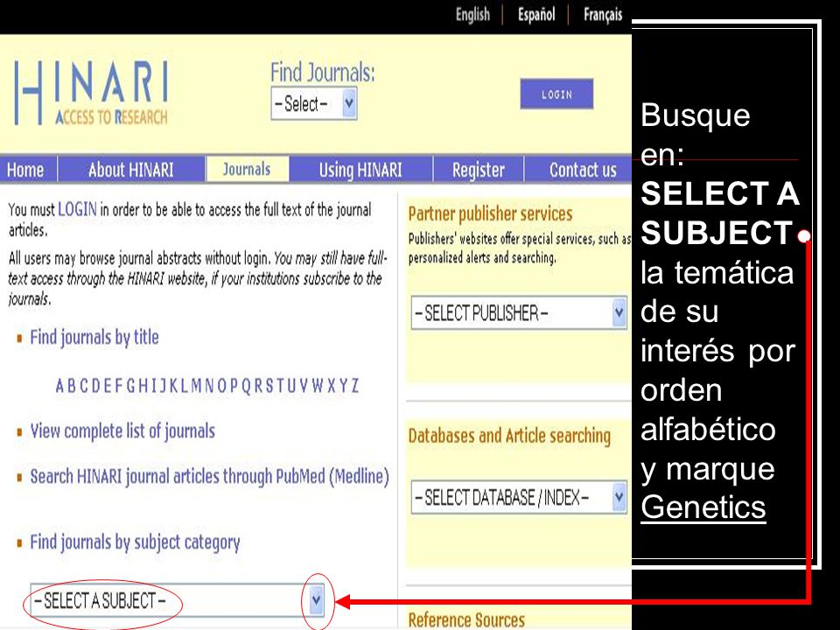Open the Find Journals Select dropdown
The image size is (840, 630).
coord(314,103)
